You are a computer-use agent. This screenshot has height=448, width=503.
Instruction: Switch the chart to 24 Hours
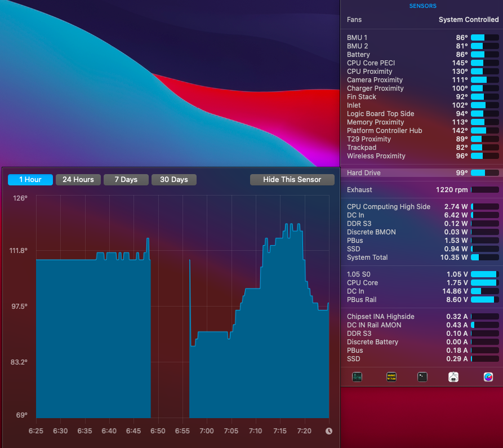(78, 179)
